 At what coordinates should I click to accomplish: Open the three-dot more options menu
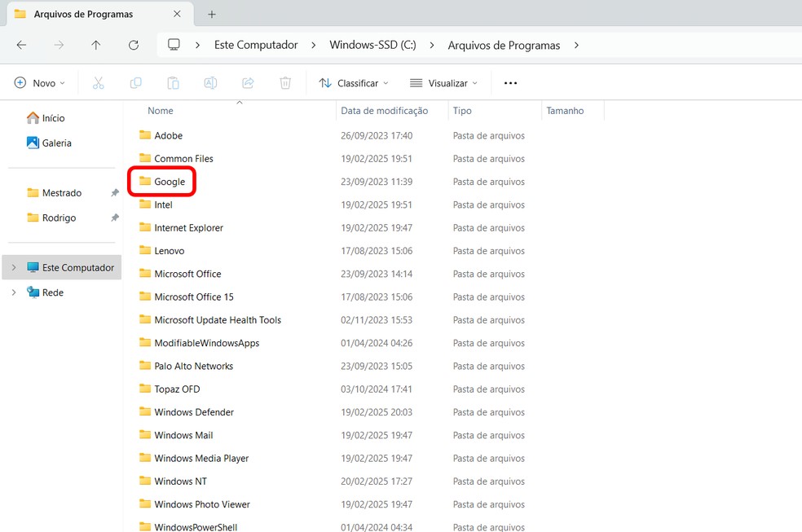click(510, 83)
